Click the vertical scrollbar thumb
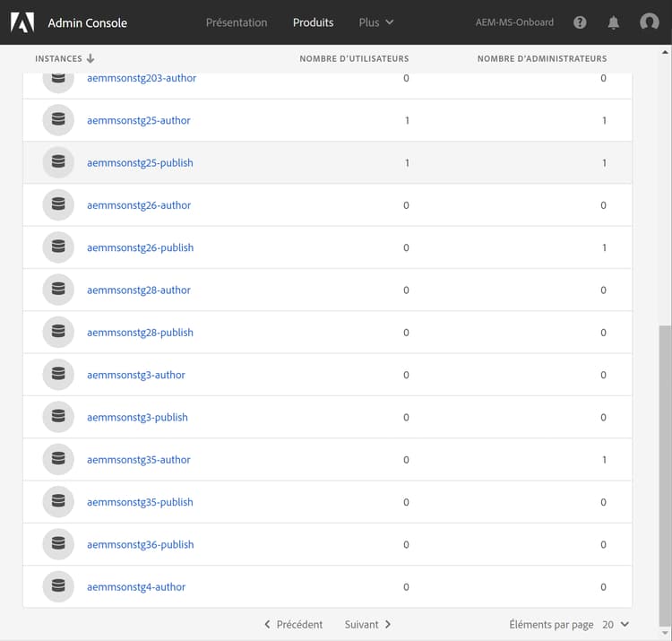 click(664, 475)
